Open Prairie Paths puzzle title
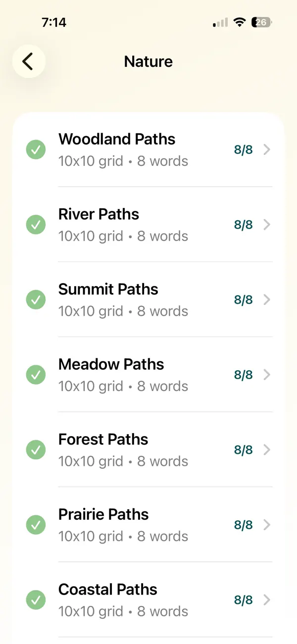The width and height of the screenshot is (297, 644). point(103,514)
